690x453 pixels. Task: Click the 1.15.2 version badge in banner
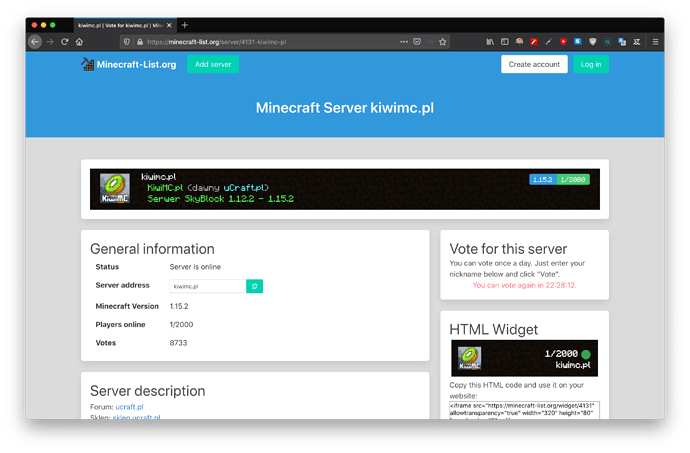[543, 180]
